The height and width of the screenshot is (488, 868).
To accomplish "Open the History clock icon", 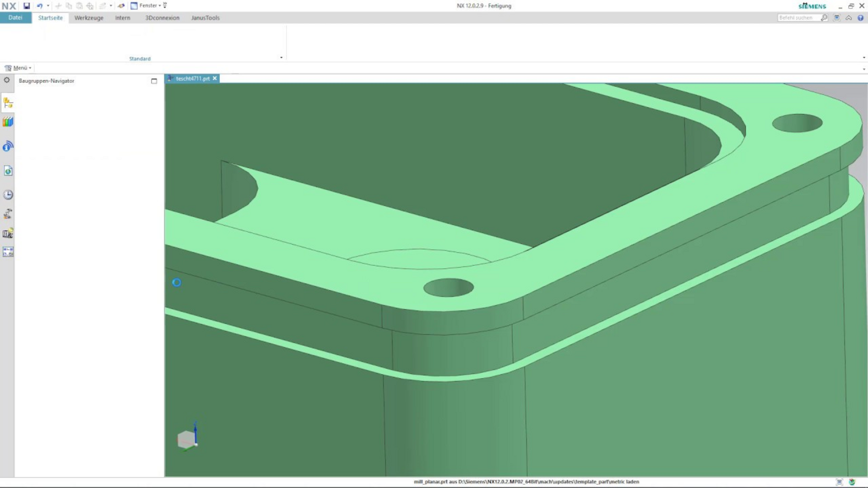I will pos(8,195).
